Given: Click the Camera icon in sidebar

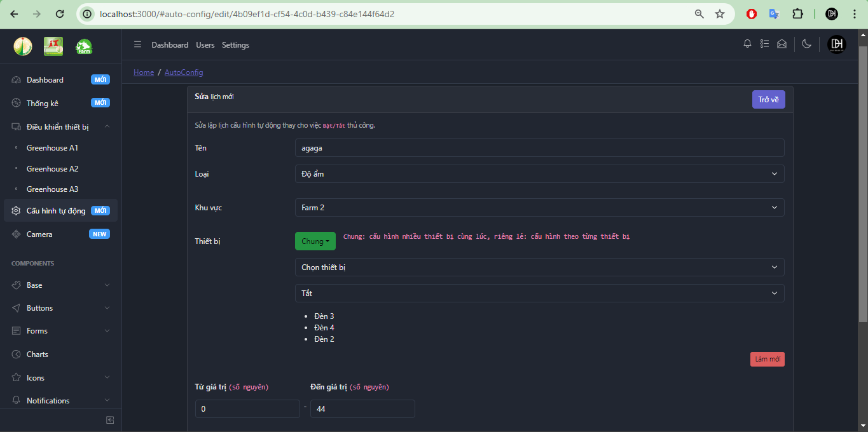Looking at the screenshot, I should pyautogui.click(x=17, y=234).
